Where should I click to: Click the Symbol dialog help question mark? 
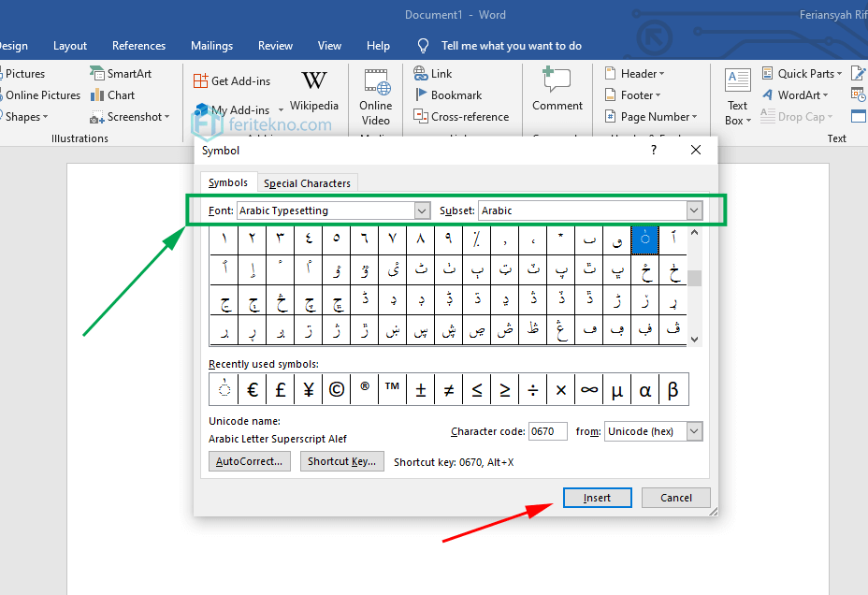(x=654, y=150)
